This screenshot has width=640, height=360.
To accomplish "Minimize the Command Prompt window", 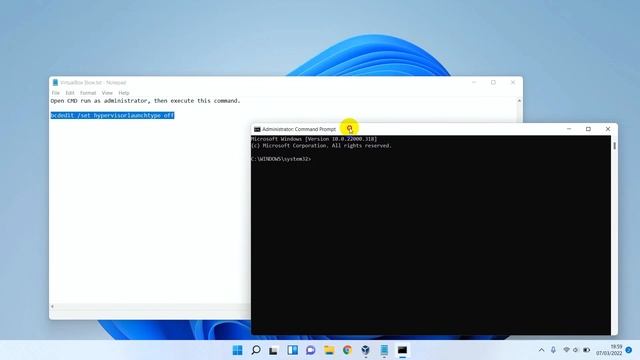I will click(x=569, y=129).
